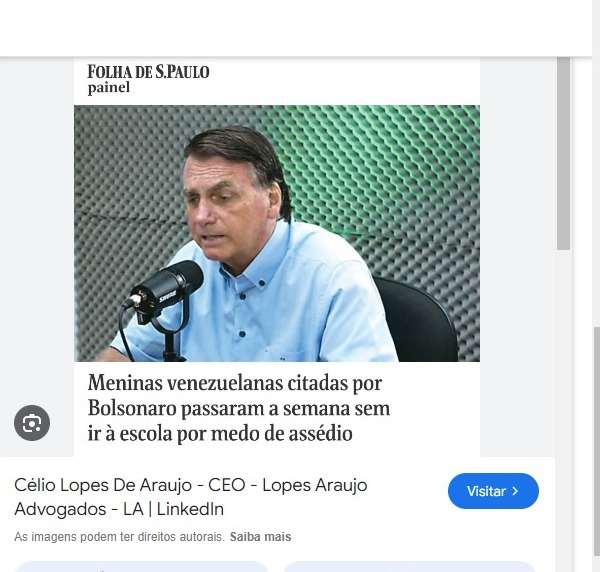Click the arrow chevron inside Visitar
The width and height of the screenshot is (600, 572).
[x=515, y=491]
